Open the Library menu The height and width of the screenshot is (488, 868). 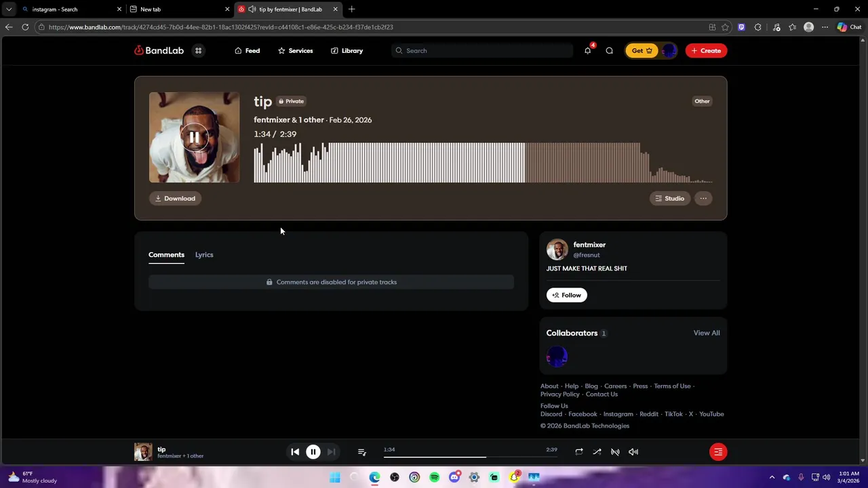347,51
